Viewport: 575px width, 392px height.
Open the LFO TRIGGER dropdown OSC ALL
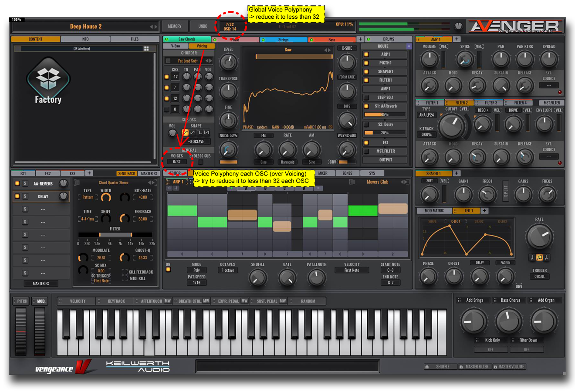click(539, 277)
